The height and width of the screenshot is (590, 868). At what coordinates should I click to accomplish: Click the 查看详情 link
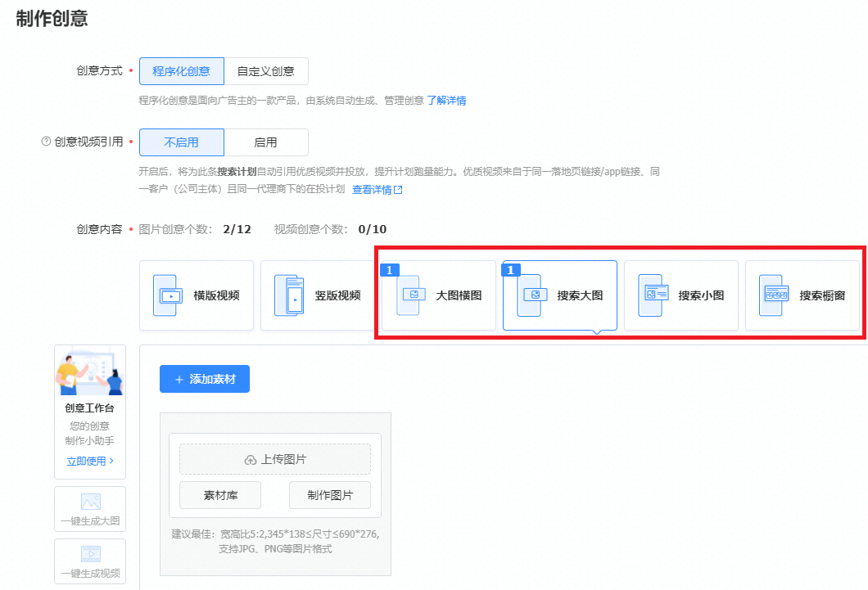point(372,189)
